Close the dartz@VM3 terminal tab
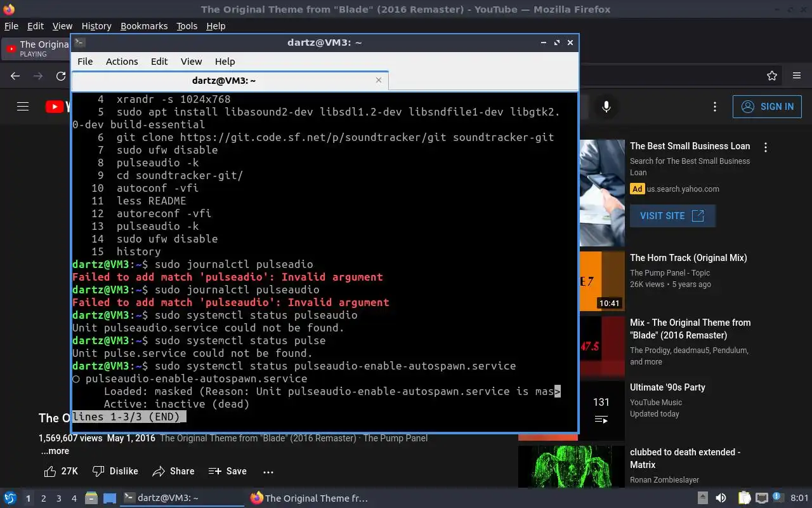Viewport: 812px width, 508px height. (379, 80)
